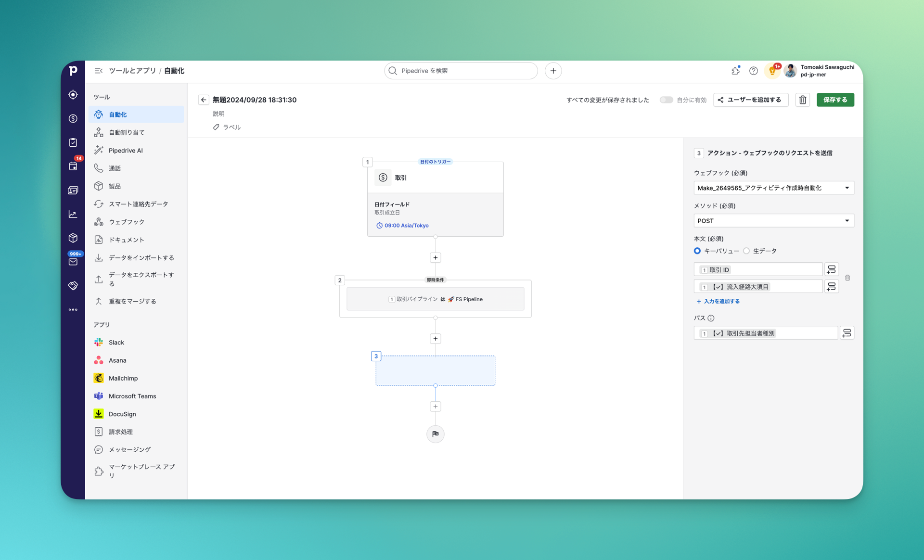Add step after trigger with plus button
The image size is (924, 560).
436,257
